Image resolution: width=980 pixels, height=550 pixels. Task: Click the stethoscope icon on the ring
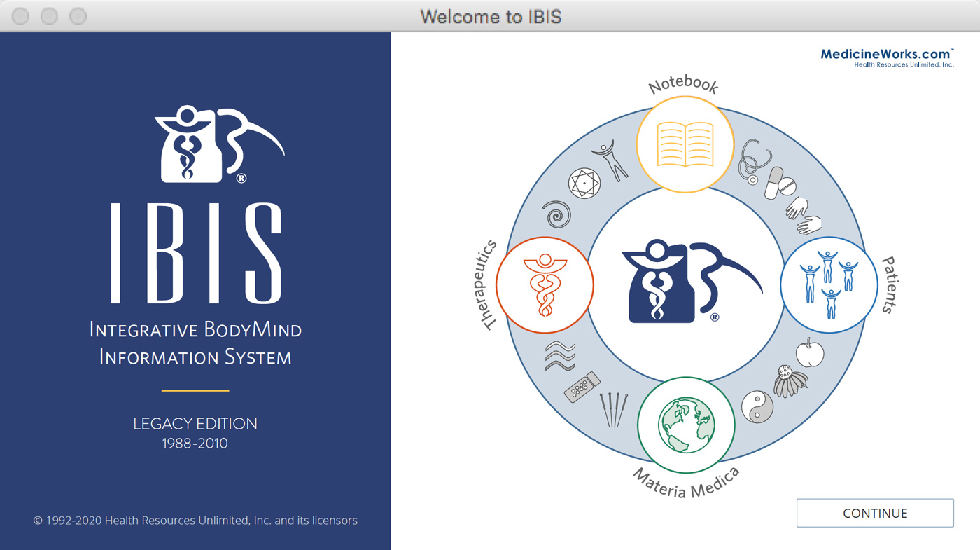click(x=755, y=161)
